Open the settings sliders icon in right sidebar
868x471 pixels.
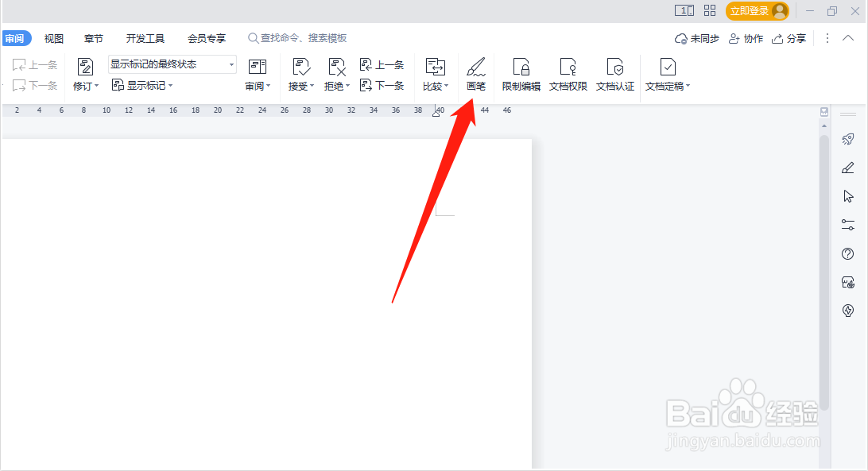[847, 225]
